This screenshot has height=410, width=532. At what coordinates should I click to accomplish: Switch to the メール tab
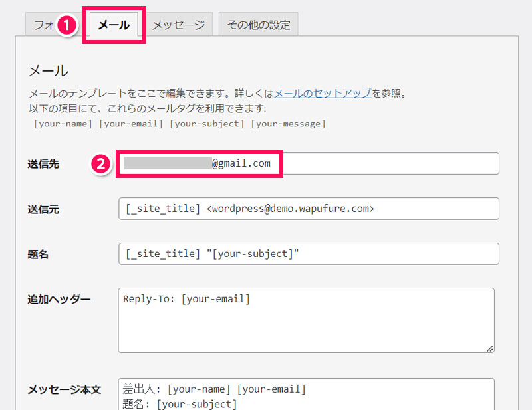click(114, 25)
